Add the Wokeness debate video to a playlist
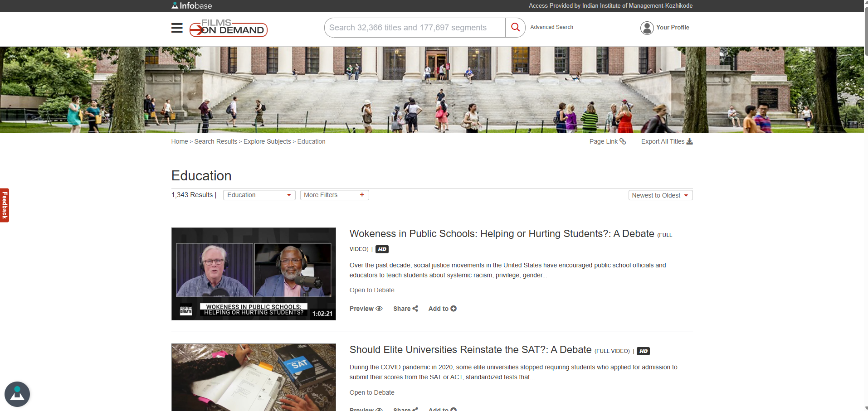This screenshot has width=868, height=411. [442, 309]
